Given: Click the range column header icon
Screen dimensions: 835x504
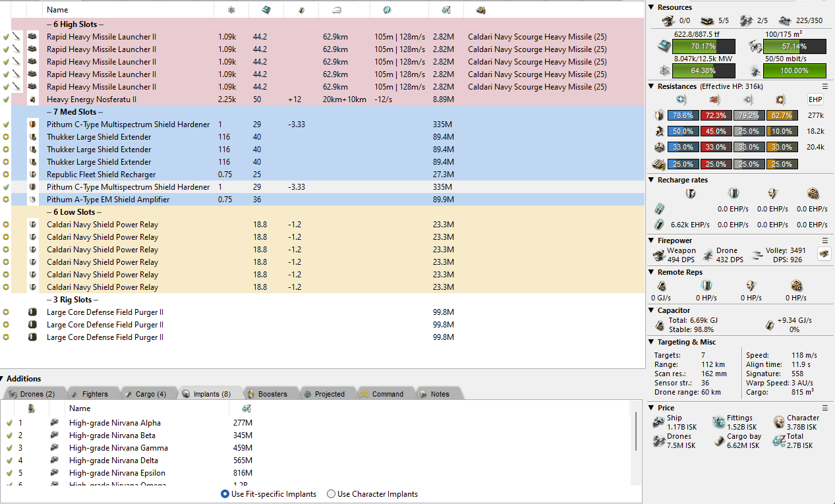Looking at the screenshot, I should [x=337, y=10].
